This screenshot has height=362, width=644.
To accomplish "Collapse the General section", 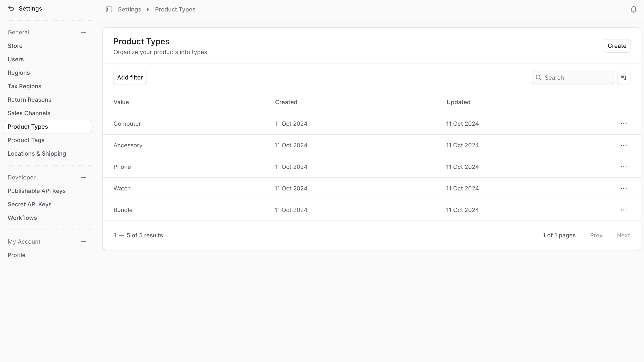I will point(83,32).
